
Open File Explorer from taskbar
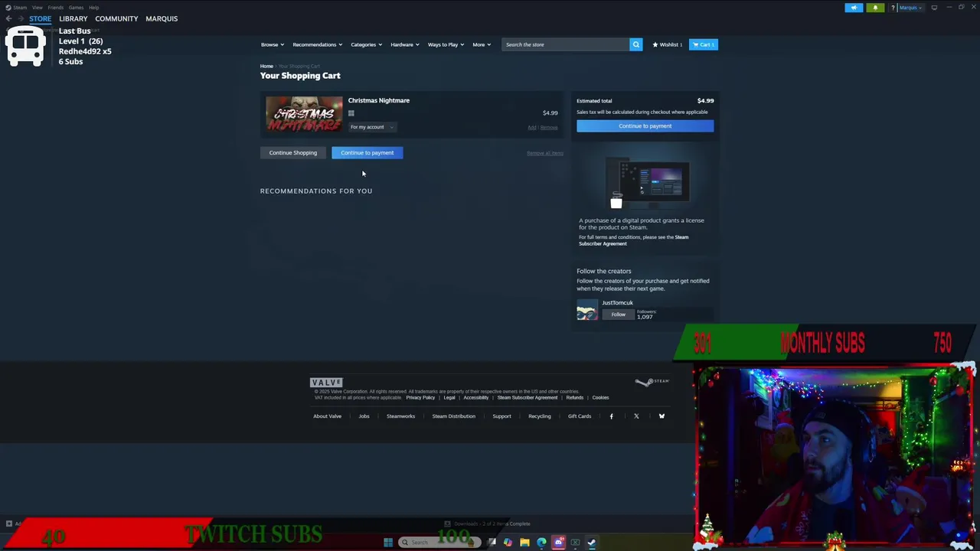coord(524,543)
